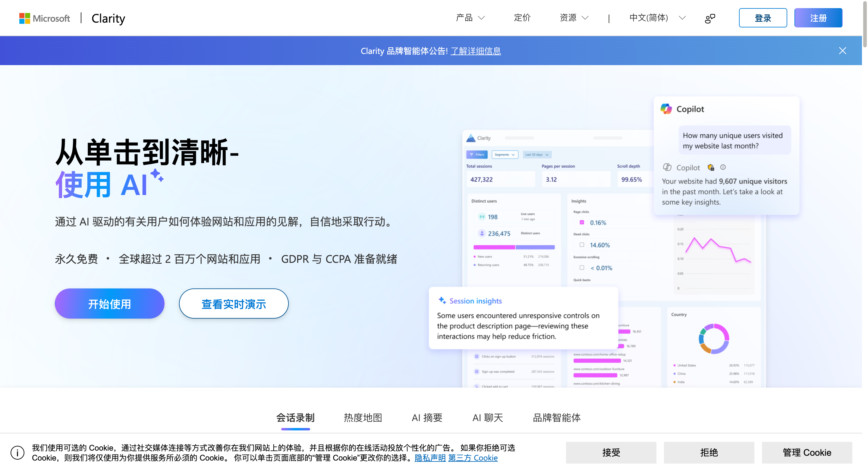The width and height of the screenshot is (868, 472).
Task: Click the Sign-up was completed row icon
Action: tap(476, 372)
